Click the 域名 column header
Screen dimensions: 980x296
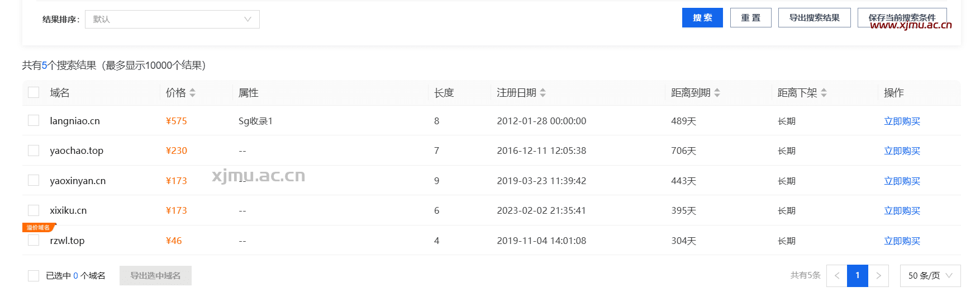click(60, 93)
